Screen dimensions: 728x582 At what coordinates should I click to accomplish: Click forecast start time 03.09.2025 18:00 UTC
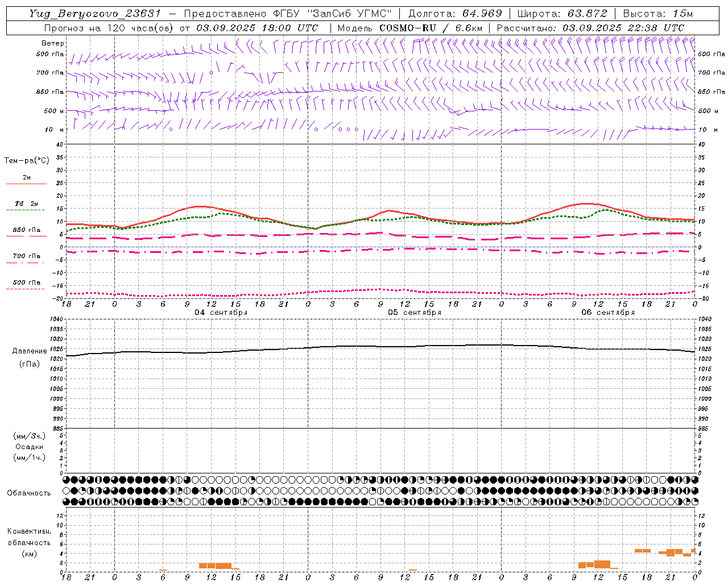pos(257,28)
